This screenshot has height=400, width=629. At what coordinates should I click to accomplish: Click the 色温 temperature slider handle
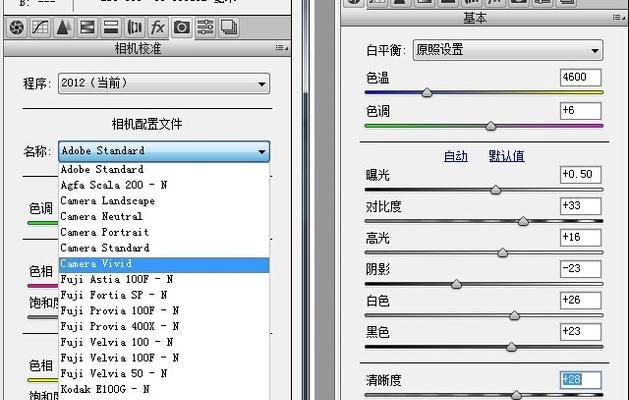pos(427,93)
